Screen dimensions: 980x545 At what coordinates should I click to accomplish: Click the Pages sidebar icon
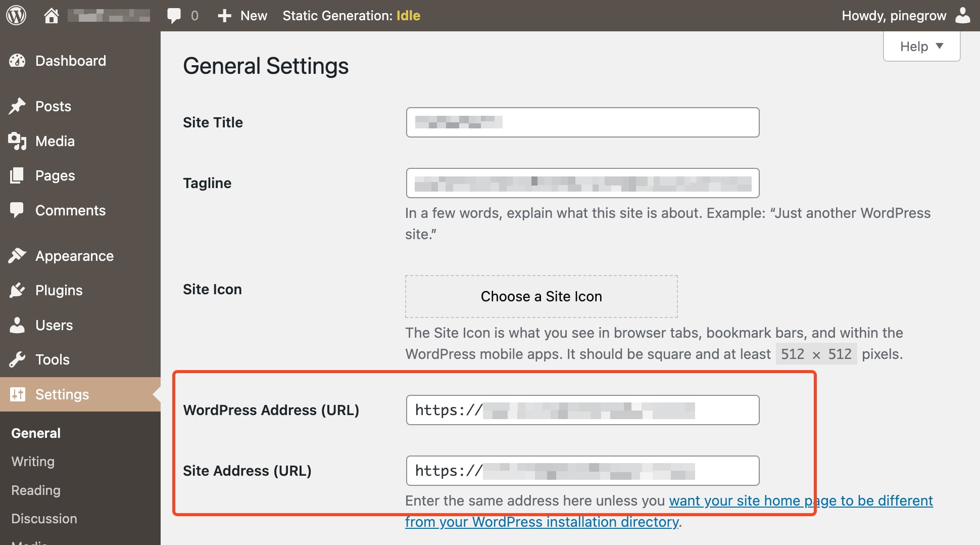17,175
